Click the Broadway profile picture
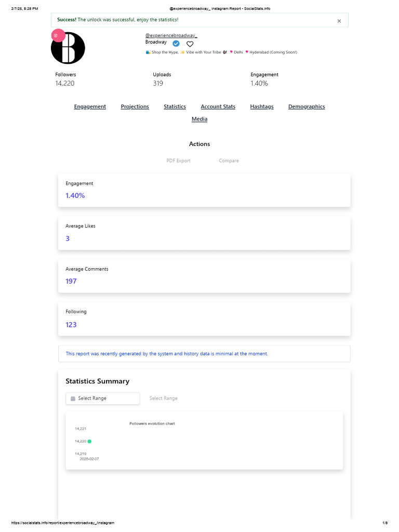 pyautogui.click(x=68, y=48)
